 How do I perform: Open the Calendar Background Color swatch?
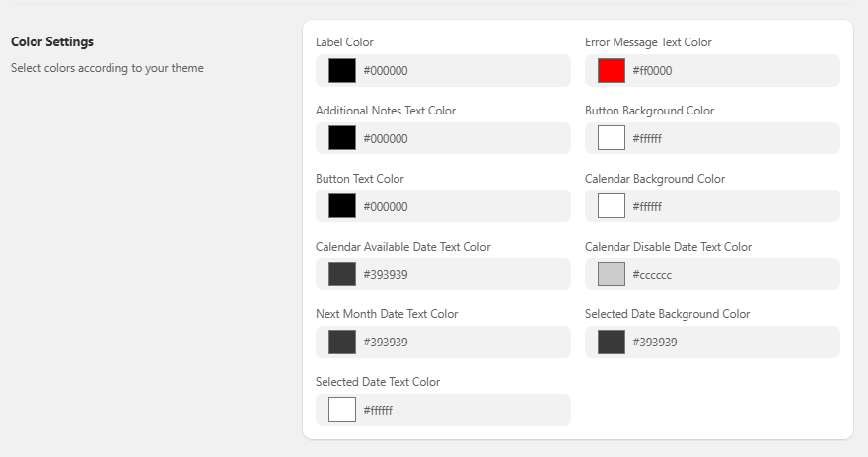click(611, 206)
